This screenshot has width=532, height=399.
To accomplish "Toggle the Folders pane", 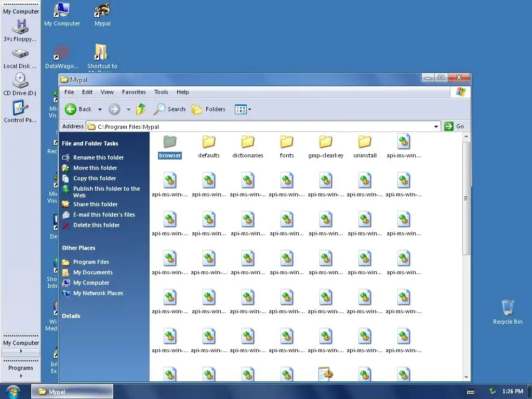I will [208, 109].
